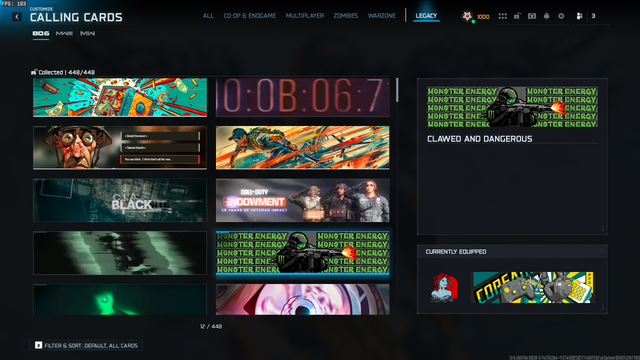Select the diving soldier orange streak card

click(302, 148)
